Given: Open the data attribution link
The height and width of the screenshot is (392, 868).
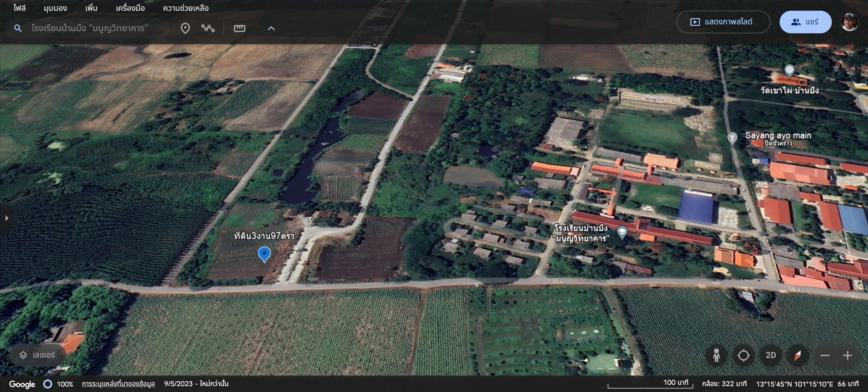Looking at the screenshot, I should [118, 384].
